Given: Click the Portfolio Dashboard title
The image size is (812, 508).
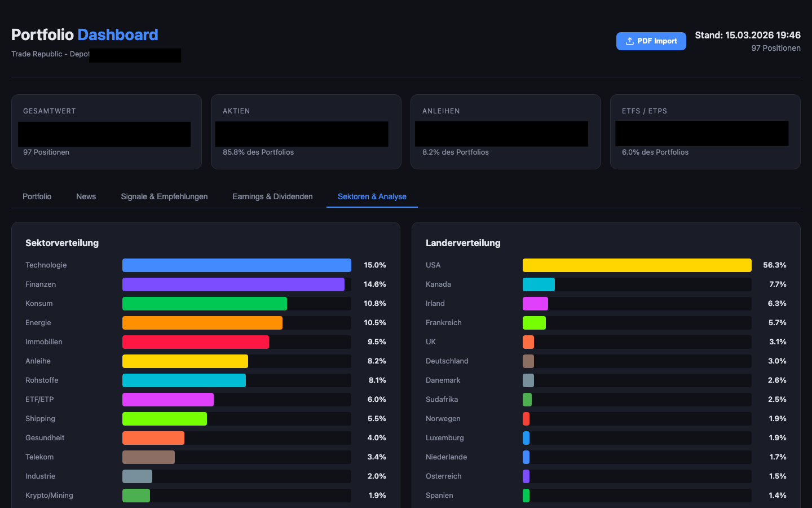Looking at the screenshot, I should (x=85, y=34).
